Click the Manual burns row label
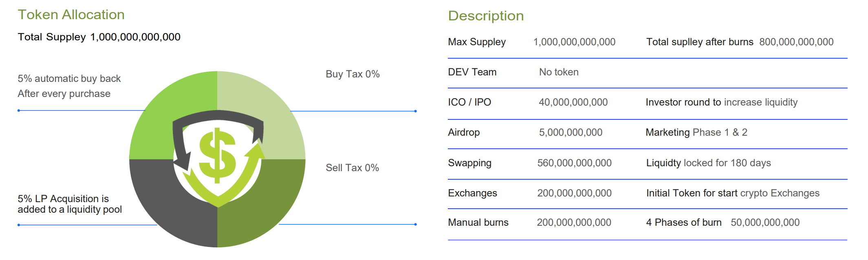This screenshot has width=868, height=260. coord(478,223)
